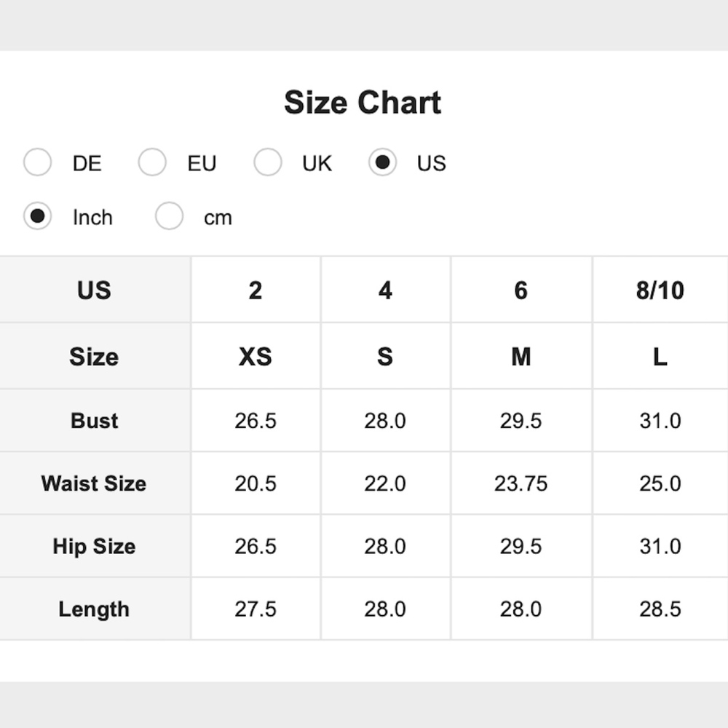Click the M size column header
The image size is (728, 728).
(521, 357)
